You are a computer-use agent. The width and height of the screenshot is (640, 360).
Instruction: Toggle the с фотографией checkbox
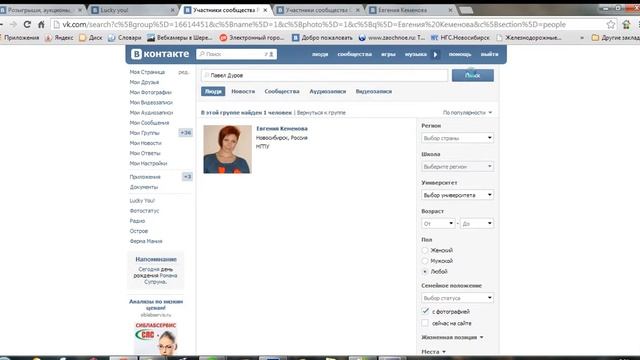[x=425, y=311]
